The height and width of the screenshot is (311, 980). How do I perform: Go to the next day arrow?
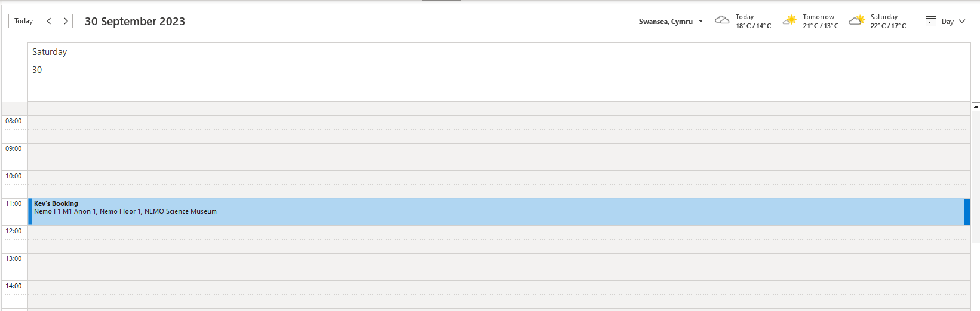pyautogui.click(x=66, y=21)
